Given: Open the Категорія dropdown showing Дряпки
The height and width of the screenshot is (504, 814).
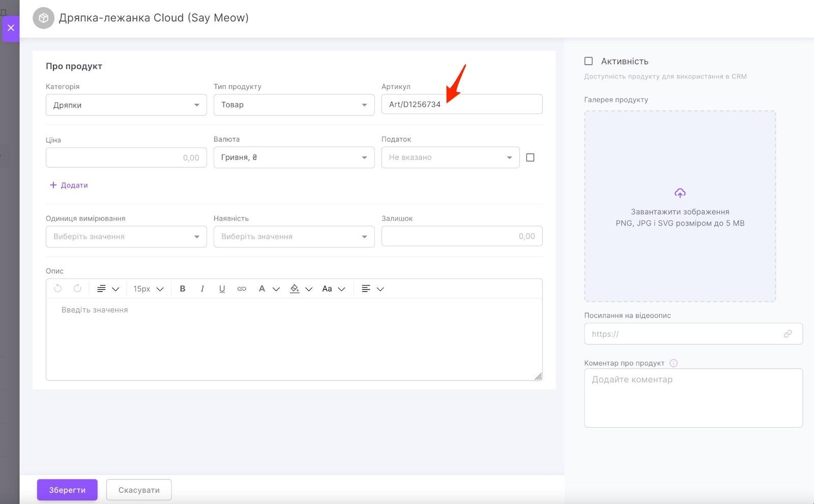Looking at the screenshot, I should click(126, 105).
